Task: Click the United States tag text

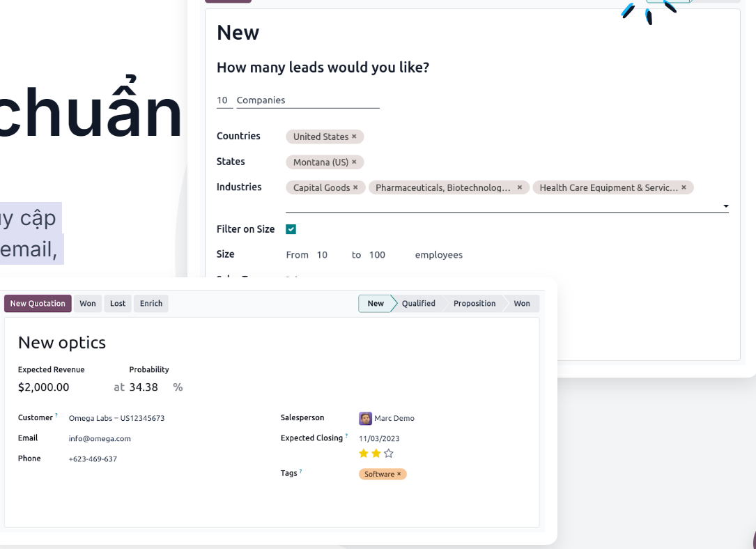Action: (x=321, y=137)
